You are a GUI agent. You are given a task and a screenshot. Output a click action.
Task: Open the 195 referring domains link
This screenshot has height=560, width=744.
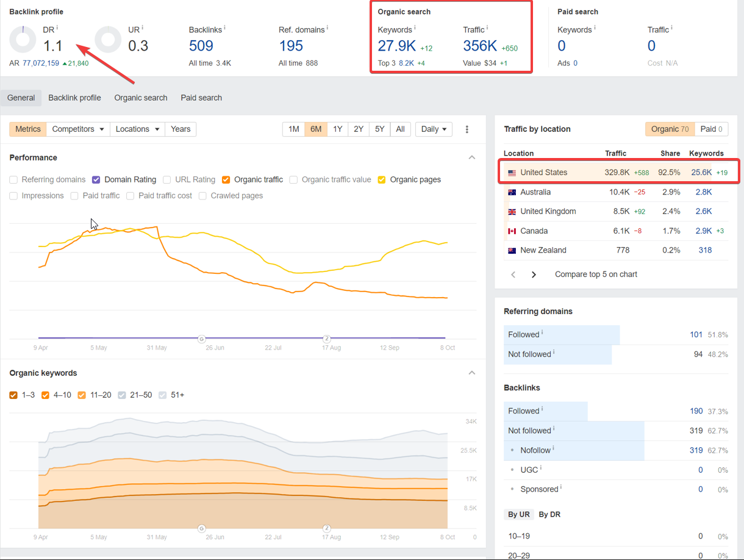[x=291, y=46]
